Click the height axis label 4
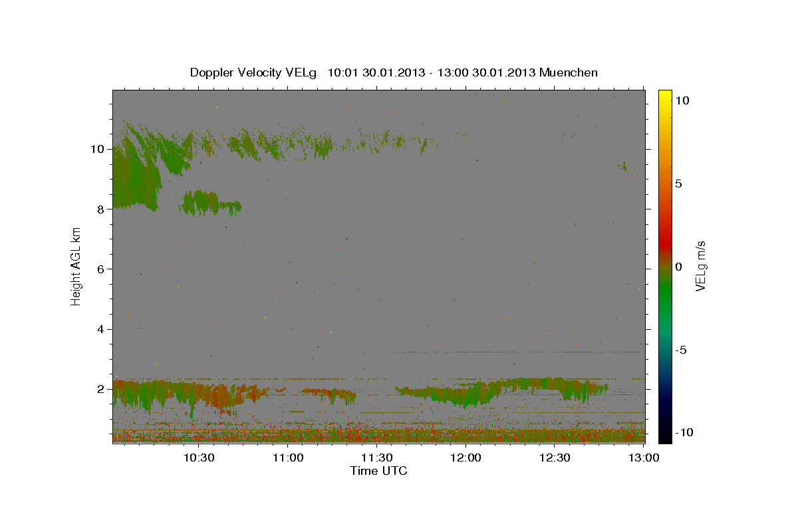 click(101, 329)
